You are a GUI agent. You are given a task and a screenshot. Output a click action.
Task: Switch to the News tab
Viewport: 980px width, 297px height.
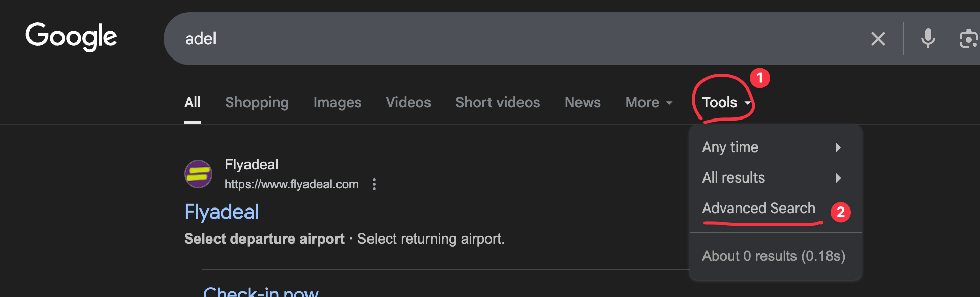pos(583,103)
